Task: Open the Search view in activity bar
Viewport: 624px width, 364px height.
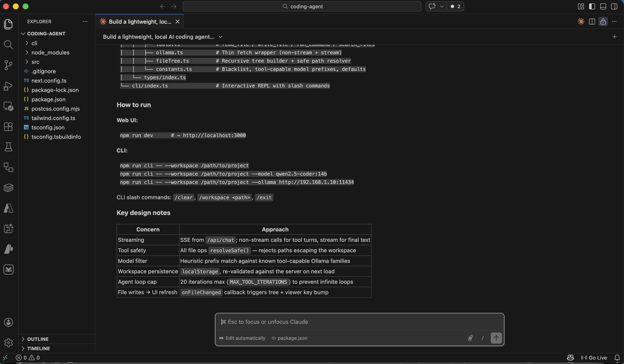Action: click(9, 45)
